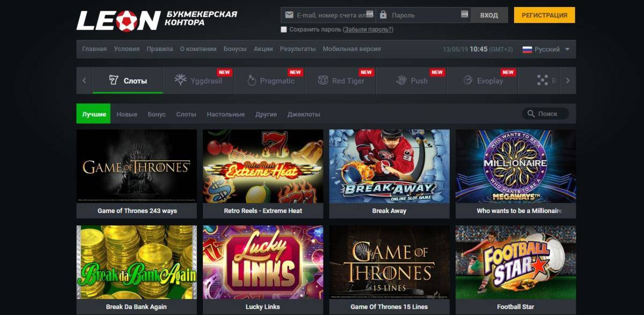Image resolution: width=644 pixels, height=315 pixels.
Task: Click the 'Retro Reels - Extreme Heat' caption
Action: [263, 211]
